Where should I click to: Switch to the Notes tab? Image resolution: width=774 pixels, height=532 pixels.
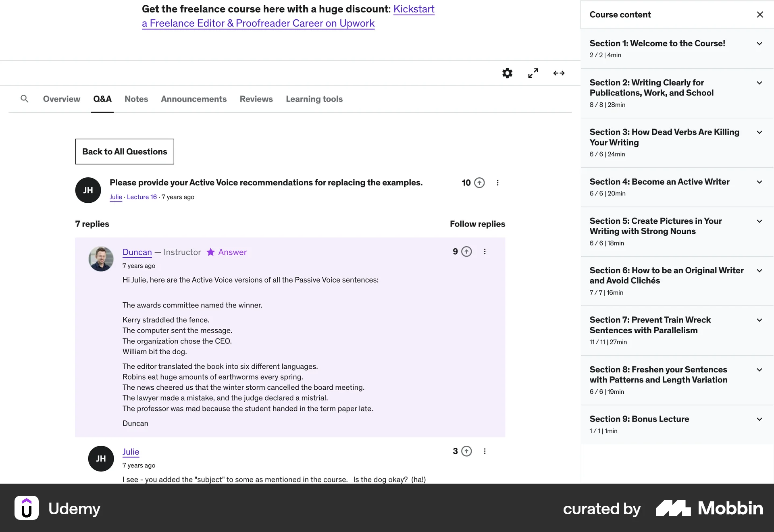136,99
